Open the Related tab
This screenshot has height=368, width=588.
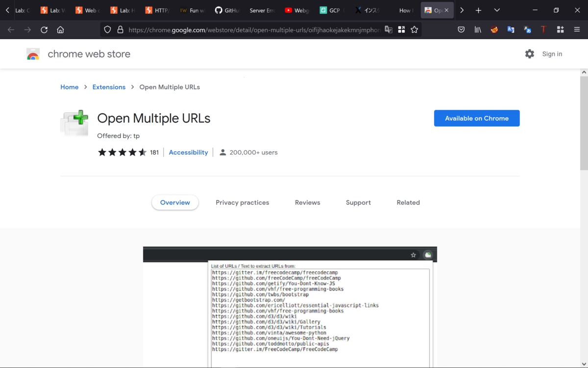(x=408, y=203)
